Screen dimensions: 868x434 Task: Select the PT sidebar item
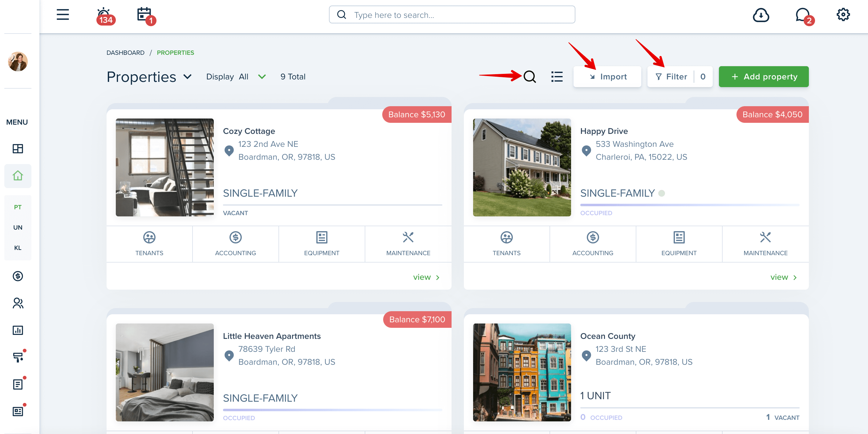18,207
